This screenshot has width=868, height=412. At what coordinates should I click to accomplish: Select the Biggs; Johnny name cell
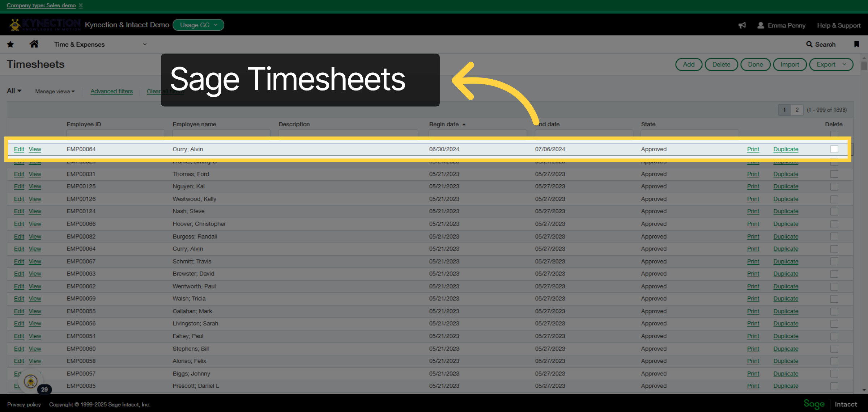pos(191,374)
